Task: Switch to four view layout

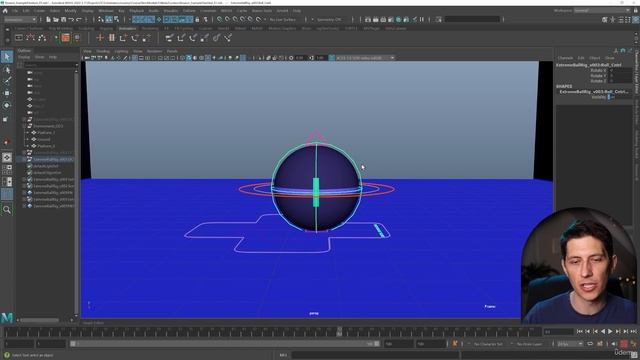Action: [x=7, y=169]
